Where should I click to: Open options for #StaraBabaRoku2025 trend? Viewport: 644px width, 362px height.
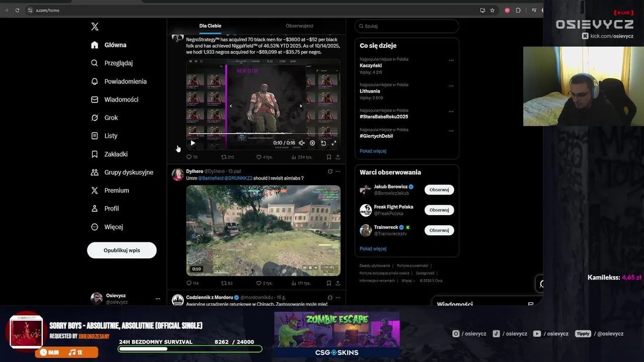click(451, 111)
